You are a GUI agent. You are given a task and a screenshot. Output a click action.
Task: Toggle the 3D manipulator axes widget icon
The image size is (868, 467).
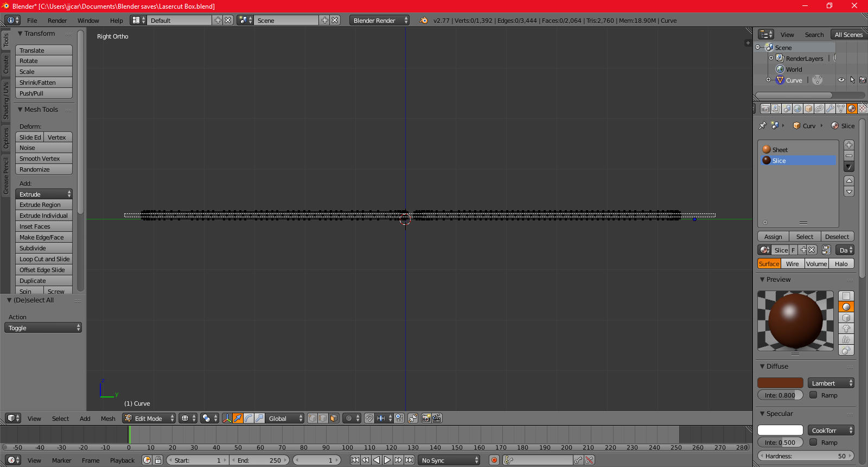227,418
